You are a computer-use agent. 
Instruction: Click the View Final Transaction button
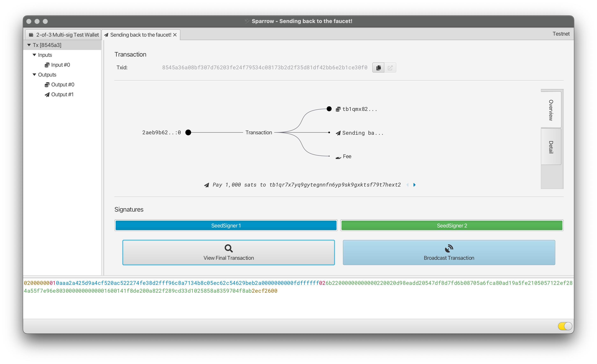click(x=229, y=253)
